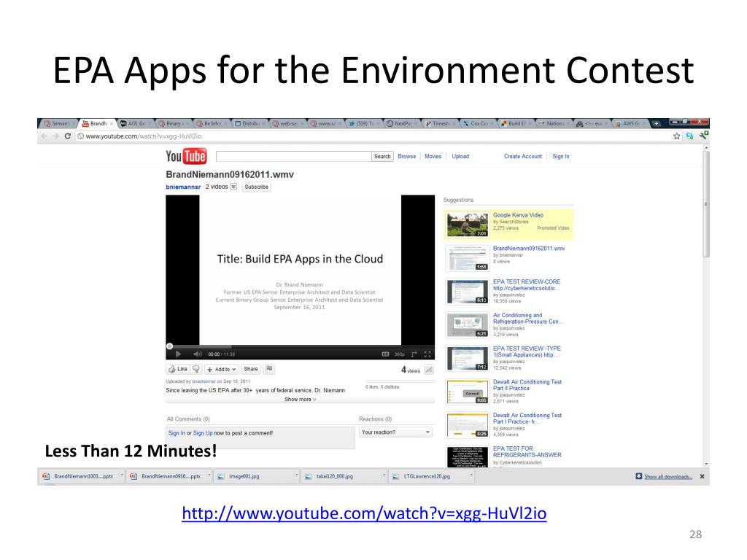Mute the video via speaker icon

click(x=198, y=354)
